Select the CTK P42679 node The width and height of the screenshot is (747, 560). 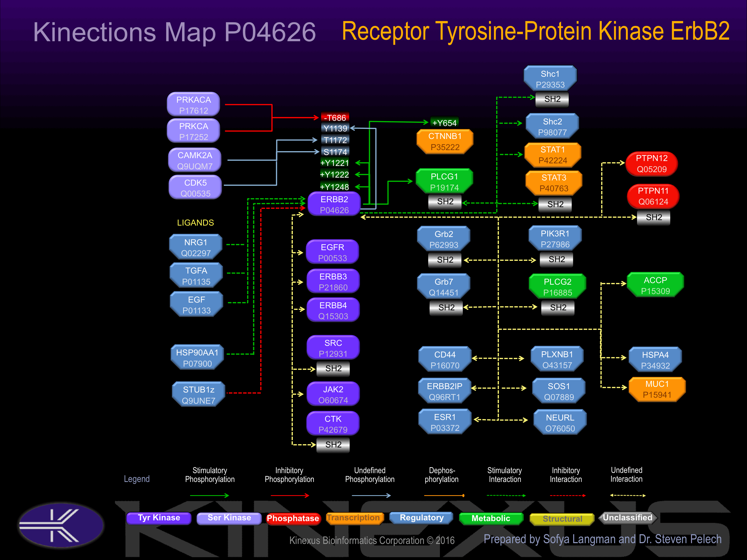333,424
